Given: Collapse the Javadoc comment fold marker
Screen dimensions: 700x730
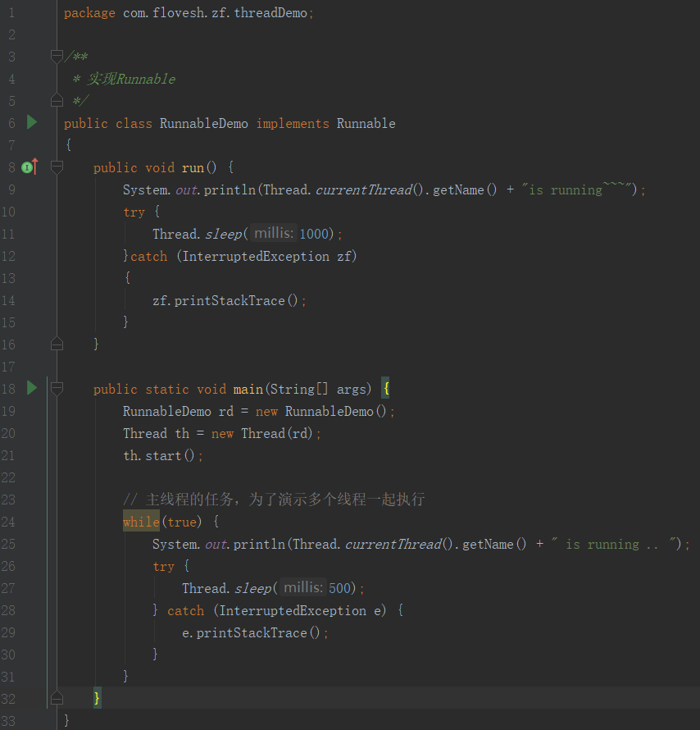Looking at the screenshot, I should (57, 57).
